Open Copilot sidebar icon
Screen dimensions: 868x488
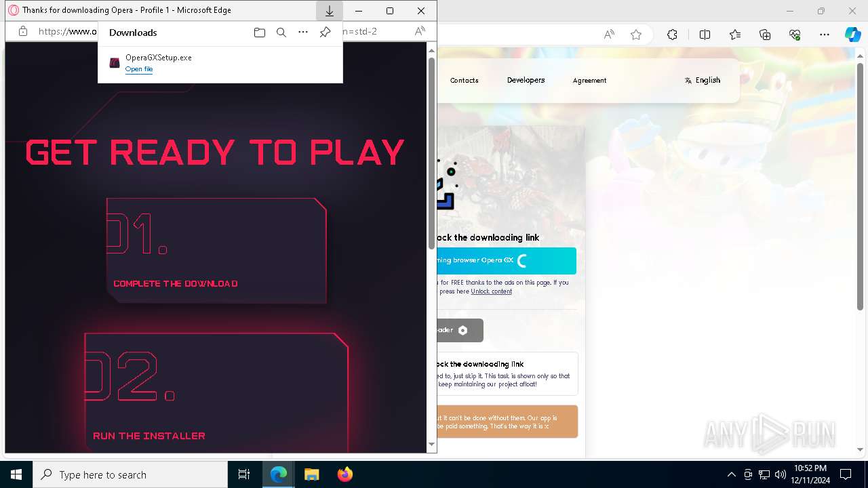(852, 35)
